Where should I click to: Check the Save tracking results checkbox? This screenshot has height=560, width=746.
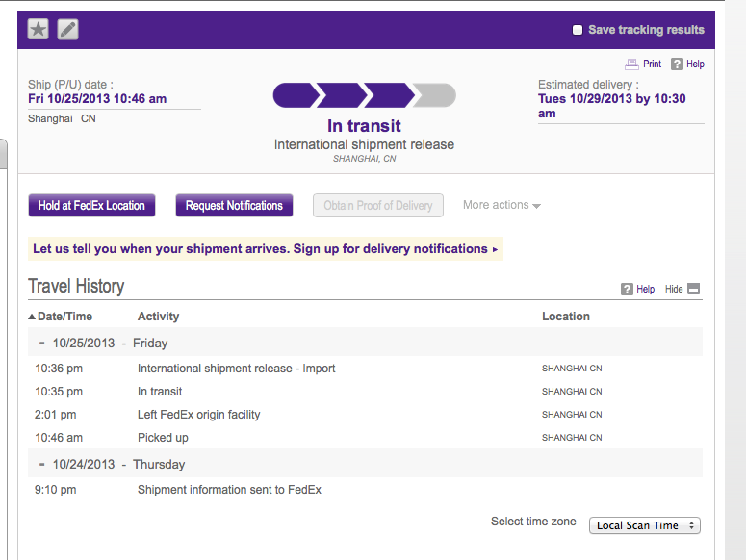pyautogui.click(x=578, y=30)
